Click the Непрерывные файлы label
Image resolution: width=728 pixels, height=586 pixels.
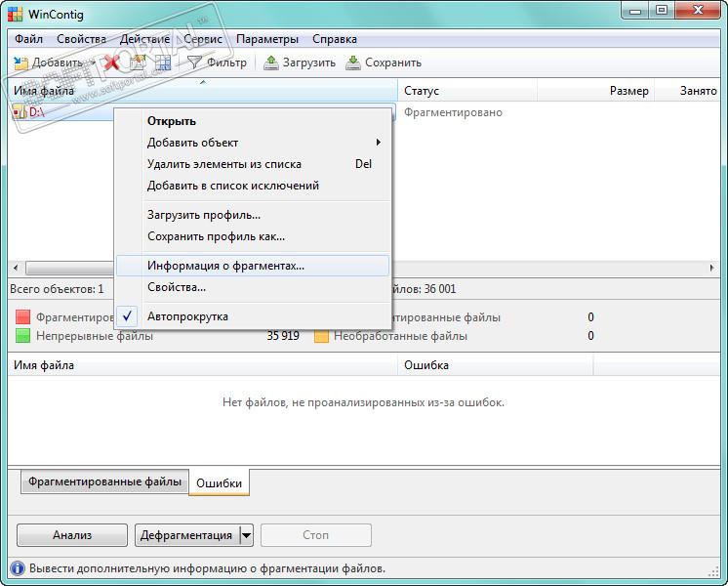point(95,336)
